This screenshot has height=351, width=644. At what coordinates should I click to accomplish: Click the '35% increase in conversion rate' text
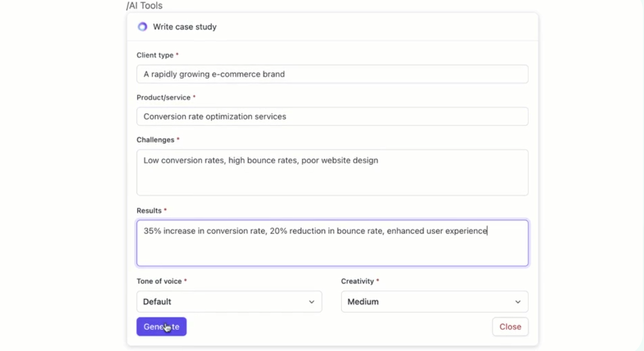[x=205, y=231]
